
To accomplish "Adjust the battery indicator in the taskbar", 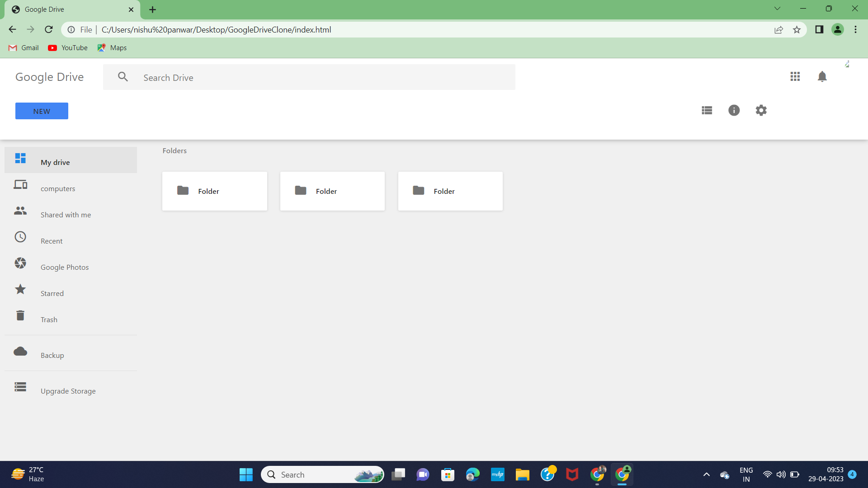I will [795, 474].
